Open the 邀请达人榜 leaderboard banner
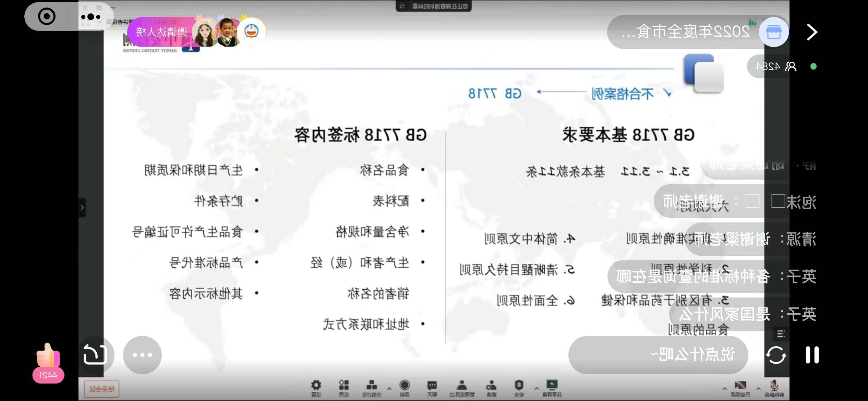The height and width of the screenshot is (401, 868). tap(161, 32)
